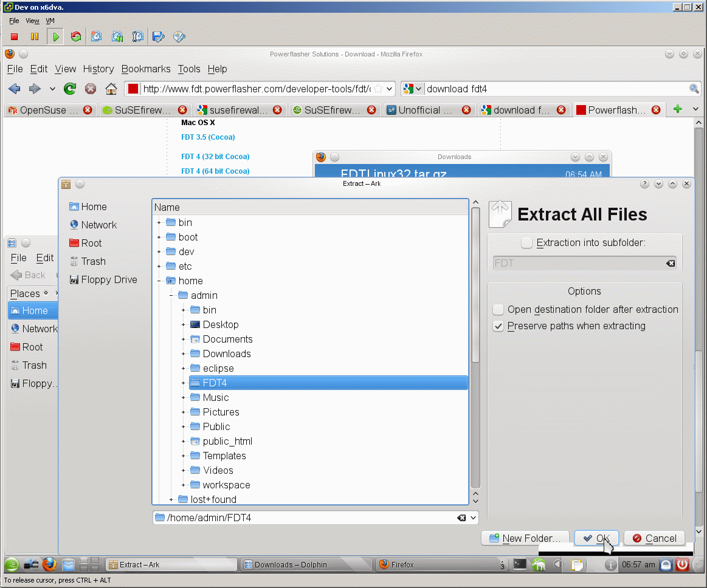
Task: Go back in Firefox
Action: [15, 89]
